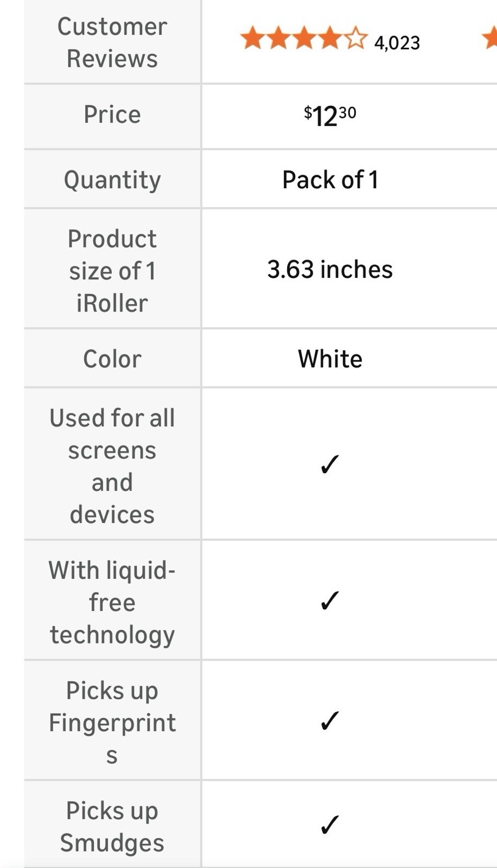Select the Quantity row label
This screenshot has height=868, width=497.
112,180
